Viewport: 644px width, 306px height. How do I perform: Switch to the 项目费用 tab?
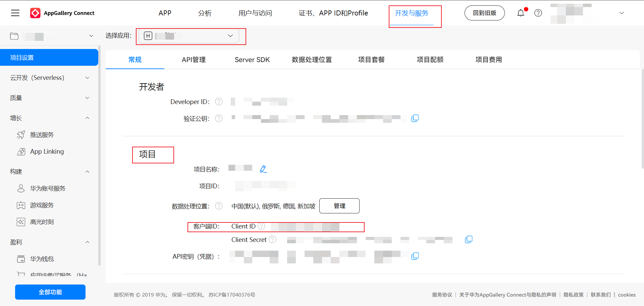[489, 60]
